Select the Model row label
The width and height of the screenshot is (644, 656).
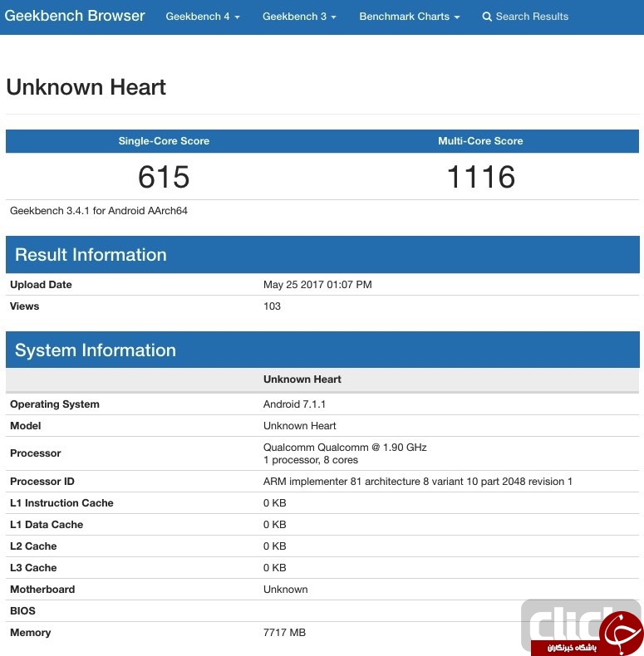(25, 426)
